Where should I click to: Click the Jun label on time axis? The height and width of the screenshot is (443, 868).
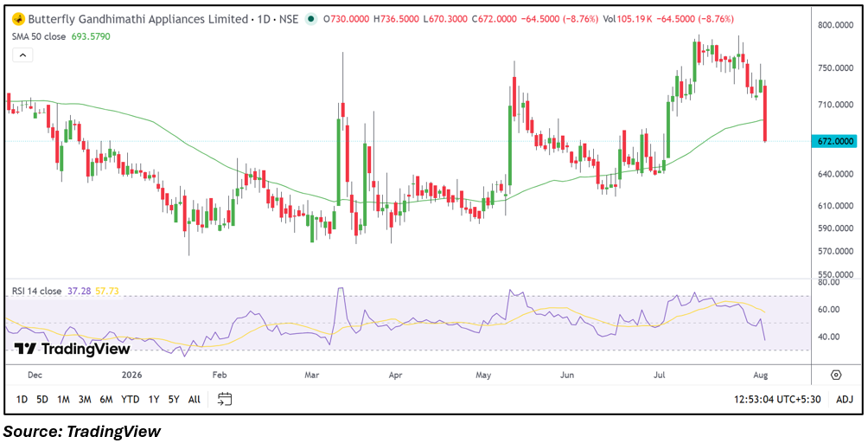click(x=567, y=375)
